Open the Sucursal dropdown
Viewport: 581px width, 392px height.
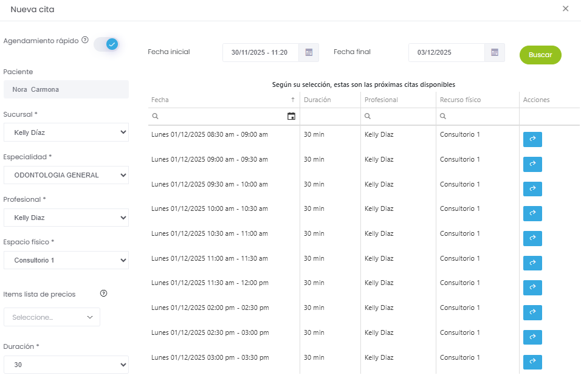point(66,132)
